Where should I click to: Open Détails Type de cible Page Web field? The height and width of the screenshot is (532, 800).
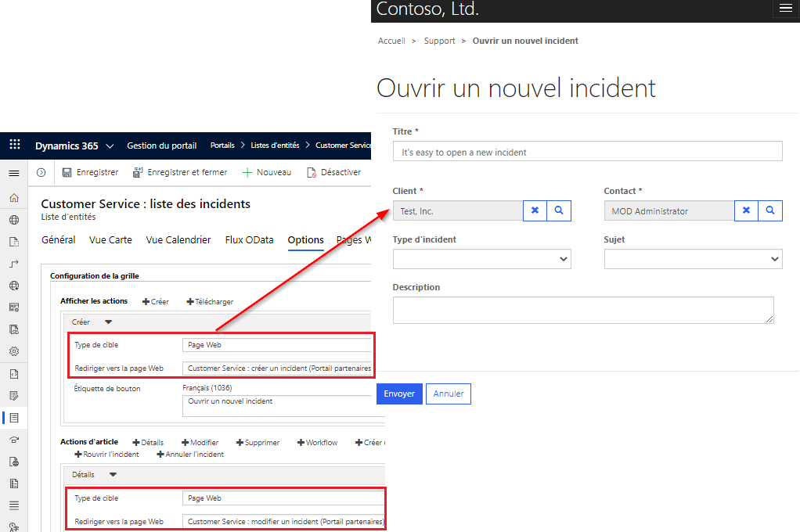(x=283, y=498)
